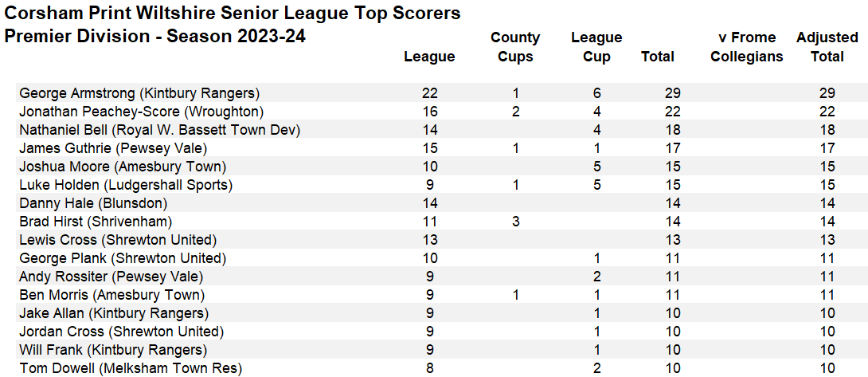The height and width of the screenshot is (377, 868).
Task: Click the County Cups column header
Action: click(515, 47)
